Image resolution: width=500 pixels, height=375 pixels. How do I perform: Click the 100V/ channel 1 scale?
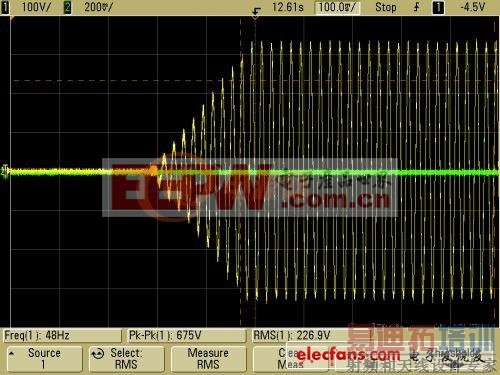click(36, 7)
